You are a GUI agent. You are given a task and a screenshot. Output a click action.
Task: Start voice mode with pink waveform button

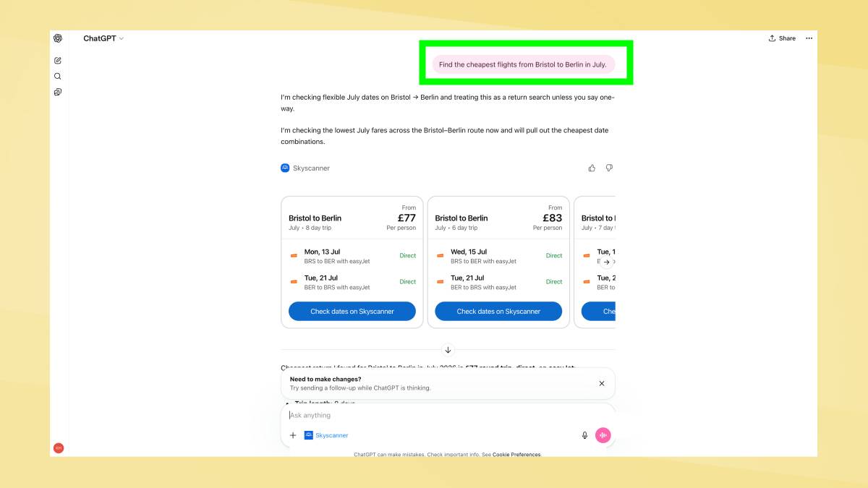pyautogui.click(x=603, y=435)
